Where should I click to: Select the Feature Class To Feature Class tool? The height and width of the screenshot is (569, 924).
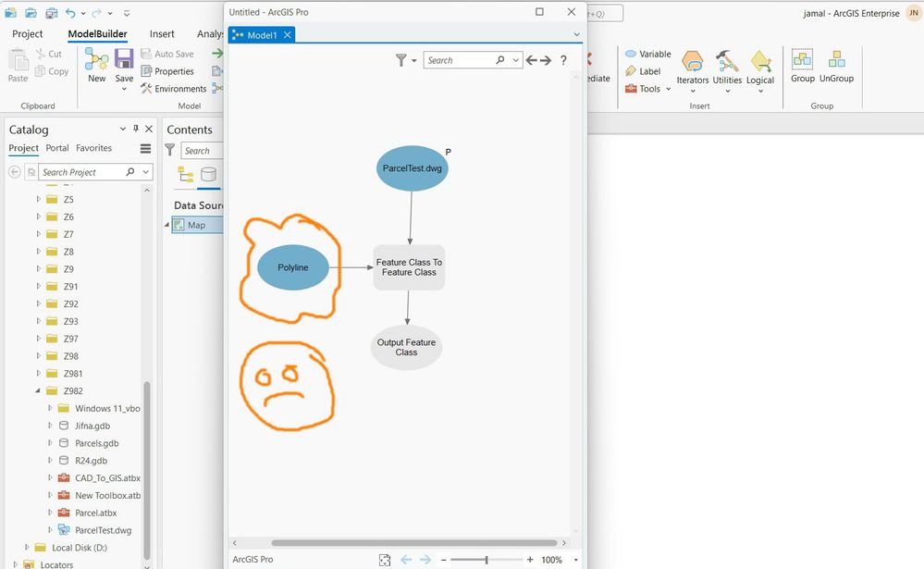pyautogui.click(x=409, y=267)
